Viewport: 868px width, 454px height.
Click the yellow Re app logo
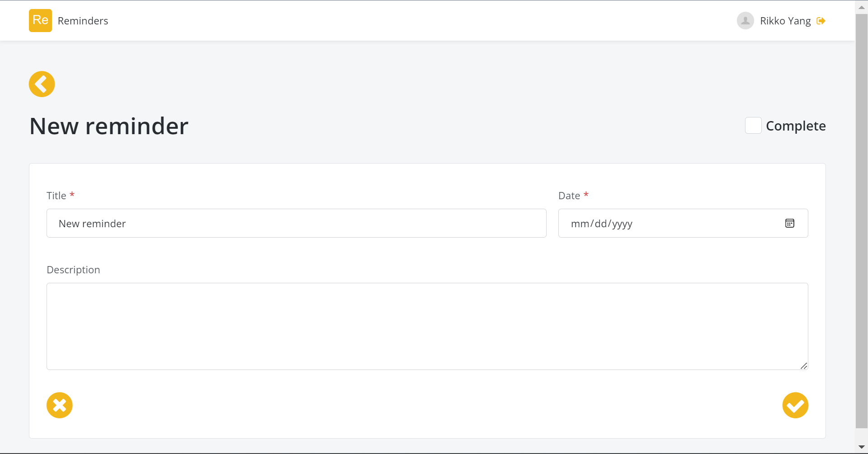coord(40,21)
